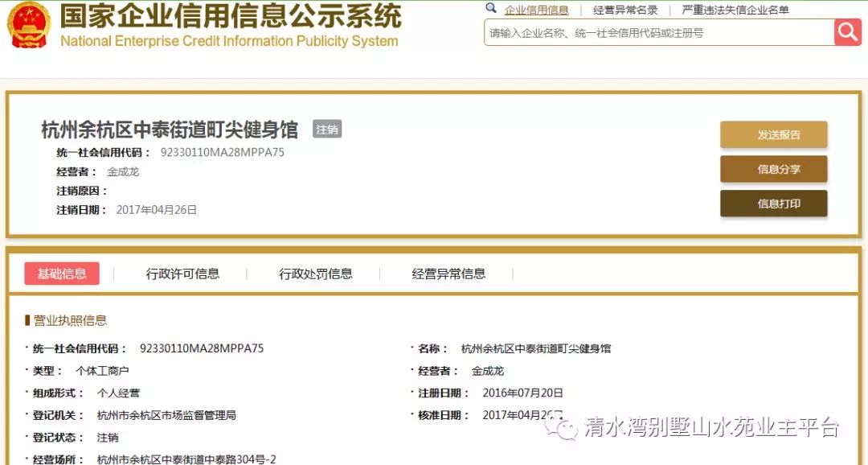The width and height of the screenshot is (868, 465).
Task: Switch to the 经营异常信息 tab
Action: 448,274
